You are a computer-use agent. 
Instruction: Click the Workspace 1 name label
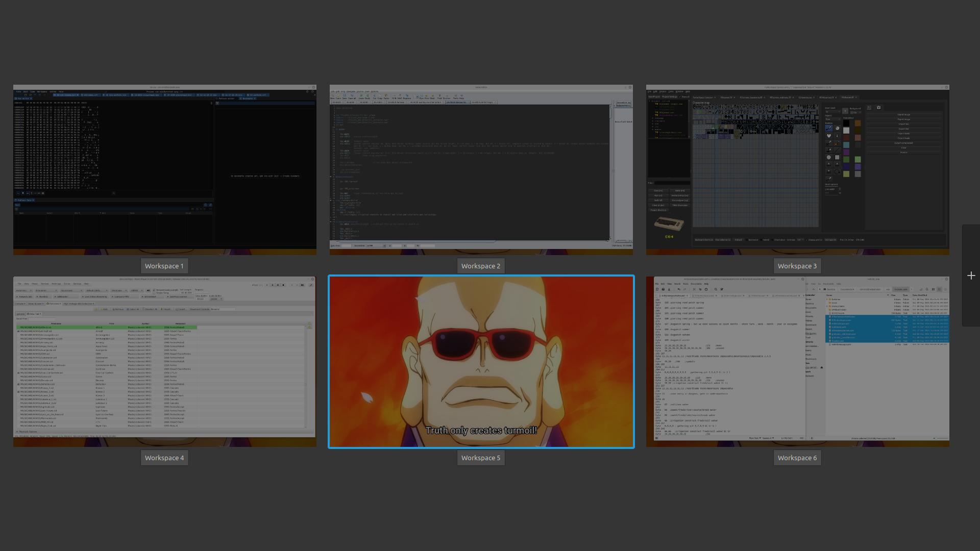(x=164, y=266)
